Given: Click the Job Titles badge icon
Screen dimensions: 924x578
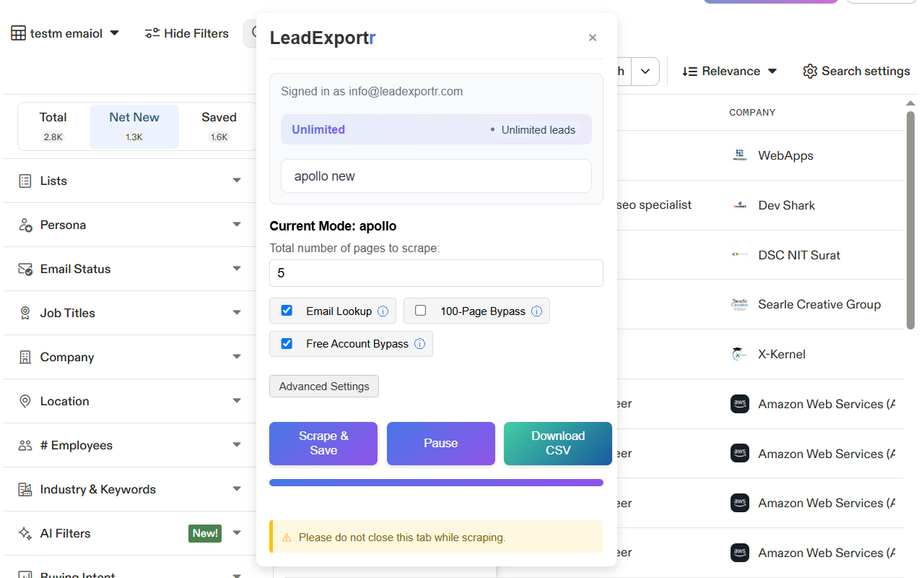Looking at the screenshot, I should (25, 313).
